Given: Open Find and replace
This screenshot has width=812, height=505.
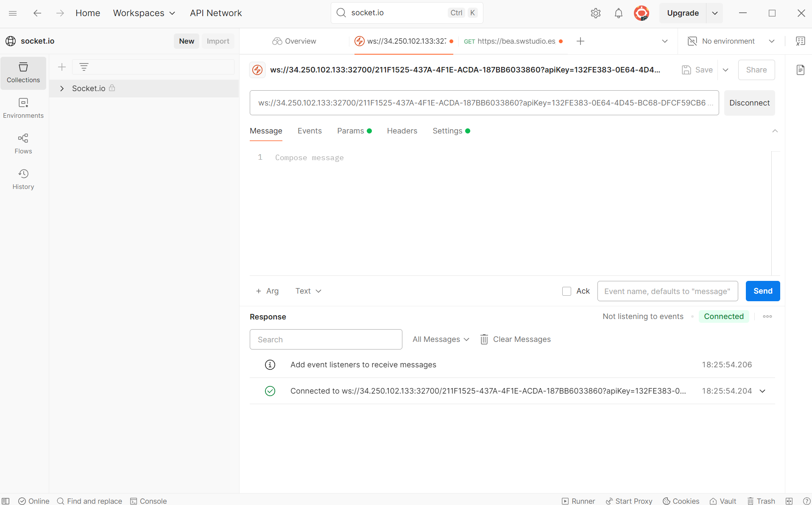Looking at the screenshot, I should [89, 501].
